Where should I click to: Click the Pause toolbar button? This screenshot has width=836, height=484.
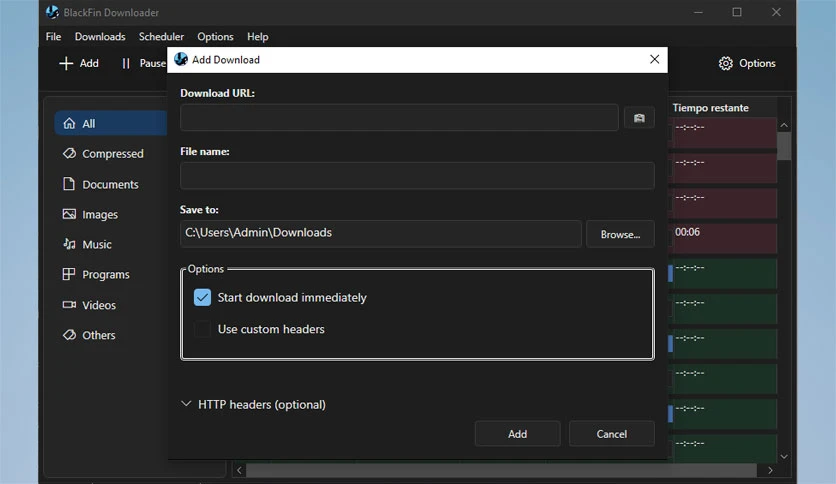point(144,63)
